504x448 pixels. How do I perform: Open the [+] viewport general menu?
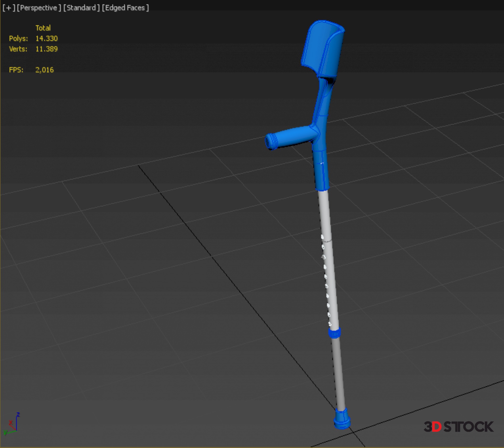pos(9,8)
